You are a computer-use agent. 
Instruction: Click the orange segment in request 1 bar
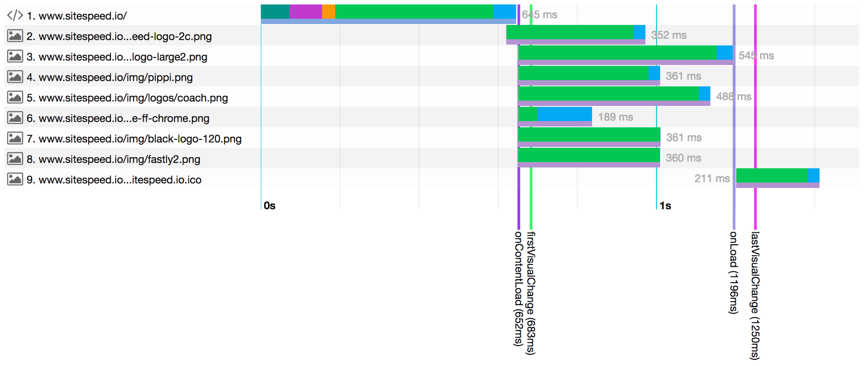[x=329, y=12]
